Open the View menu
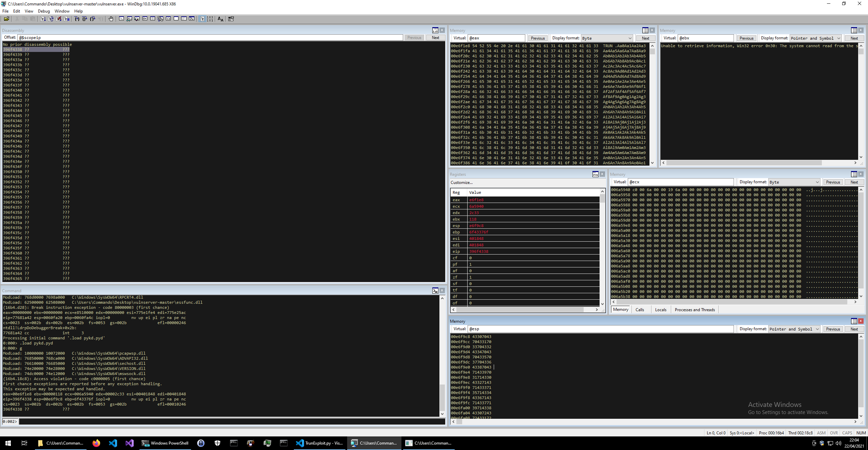Image resolution: width=868 pixels, height=450 pixels. [x=29, y=11]
